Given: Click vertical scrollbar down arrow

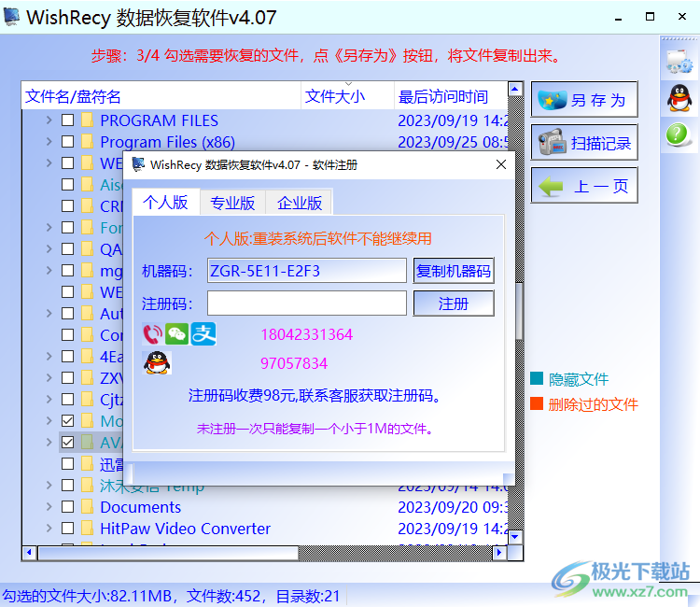Looking at the screenshot, I should click(x=515, y=537).
